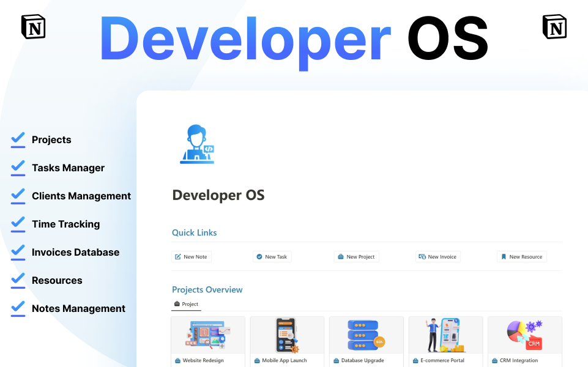Click the Notion logo at top left
The height and width of the screenshot is (367, 588).
[34, 27]
